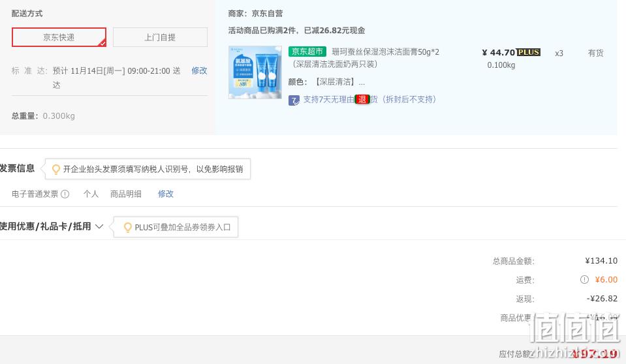
Task: Click 修改 next to delivery time
Action: (199, 70)
